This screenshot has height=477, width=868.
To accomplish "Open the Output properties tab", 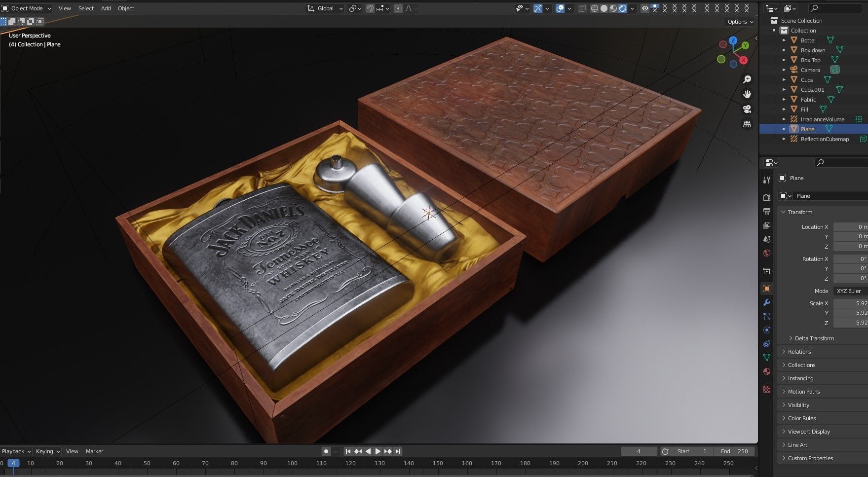I will 766,211.
